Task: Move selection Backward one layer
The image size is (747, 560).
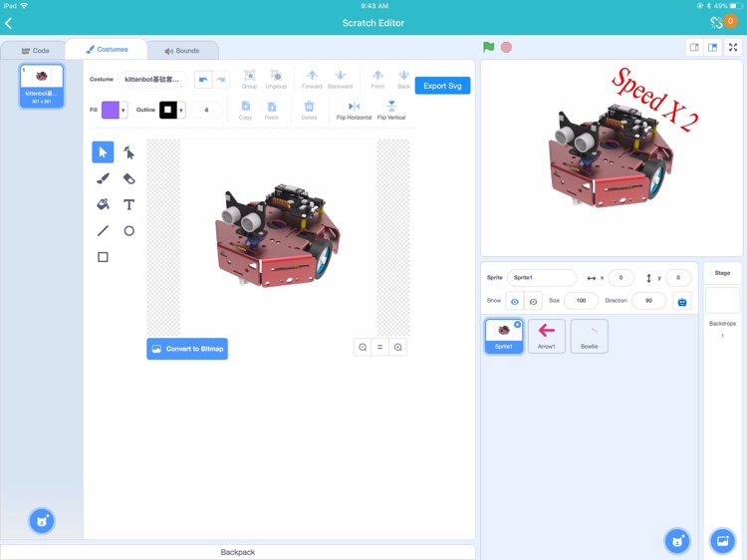Action: coord(341,79)
